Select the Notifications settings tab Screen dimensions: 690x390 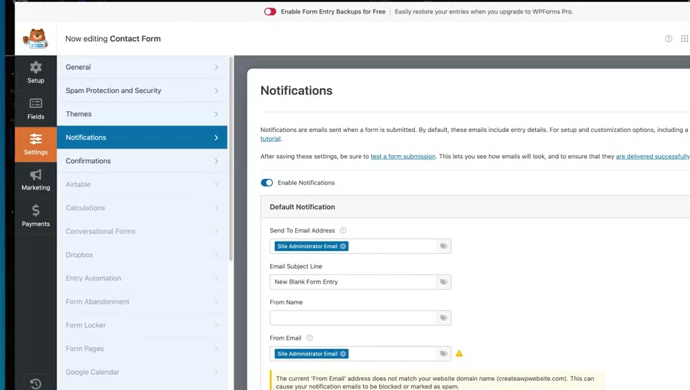pos(142,137)
